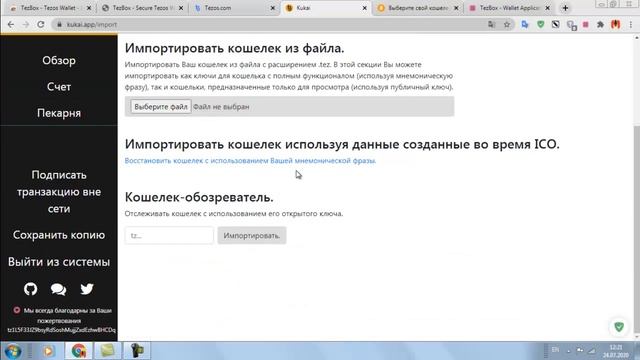Open the Twitter bird icon in sidebar

87,289
